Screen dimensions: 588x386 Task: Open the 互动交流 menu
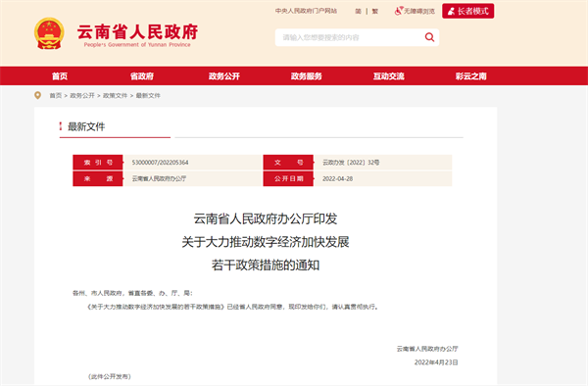[388, 76]
